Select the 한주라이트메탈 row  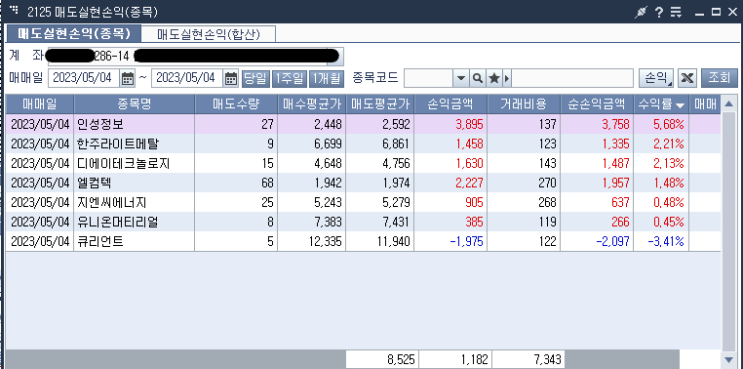click(363, 144)
